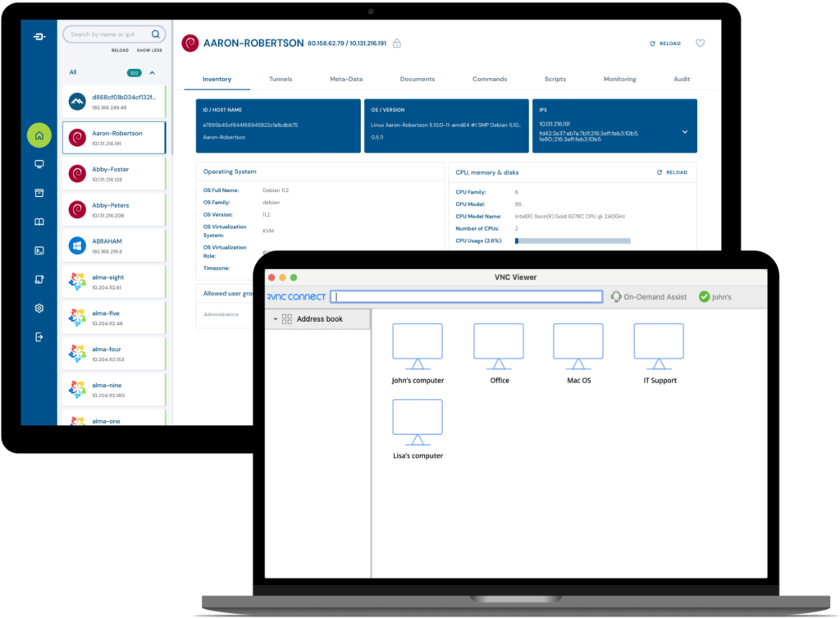Screen dimensions: 840x618
Task: Collapse the Address book tree arrow
Action: coord(276,319)
